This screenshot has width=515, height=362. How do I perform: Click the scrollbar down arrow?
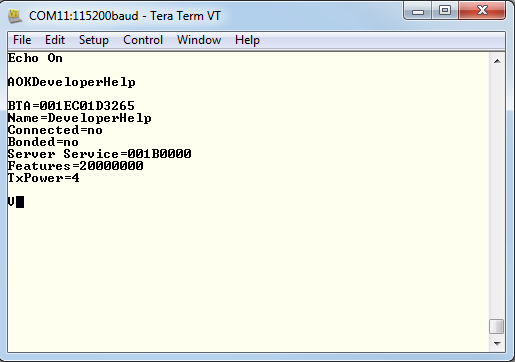point(497,344)
